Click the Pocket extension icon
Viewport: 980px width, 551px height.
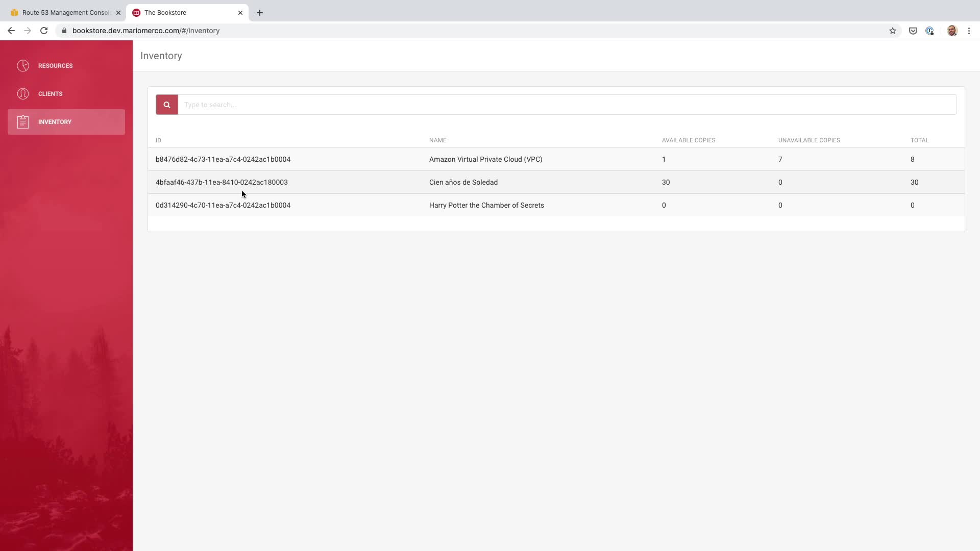913,31
